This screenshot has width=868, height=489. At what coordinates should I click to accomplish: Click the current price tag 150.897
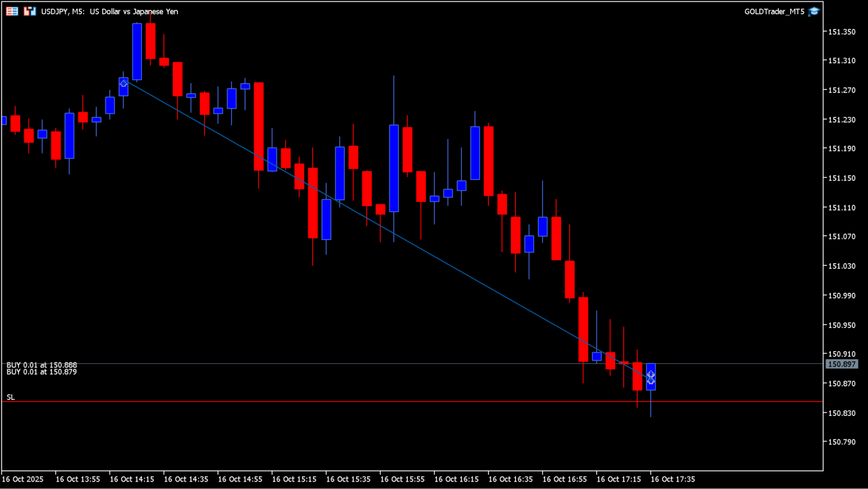pyautogui.click(x=842, y=364)
